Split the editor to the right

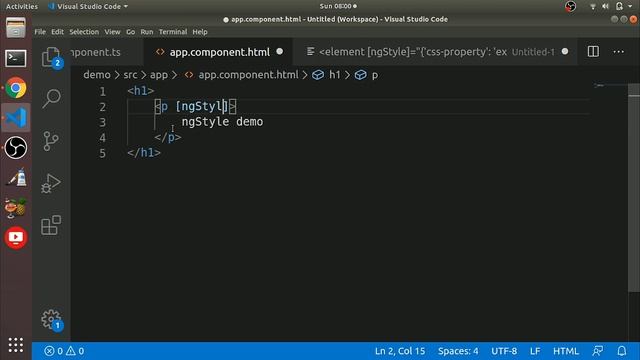(593, 51)
